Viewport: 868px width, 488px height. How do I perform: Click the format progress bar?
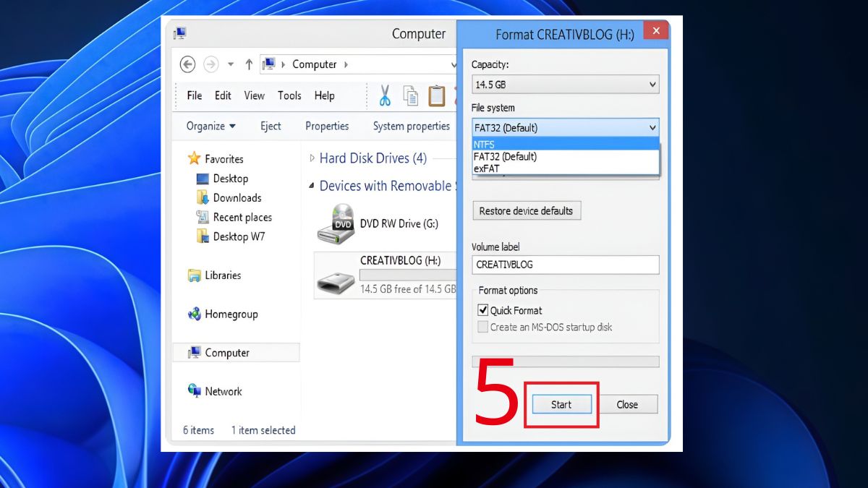tap(565, 361)
